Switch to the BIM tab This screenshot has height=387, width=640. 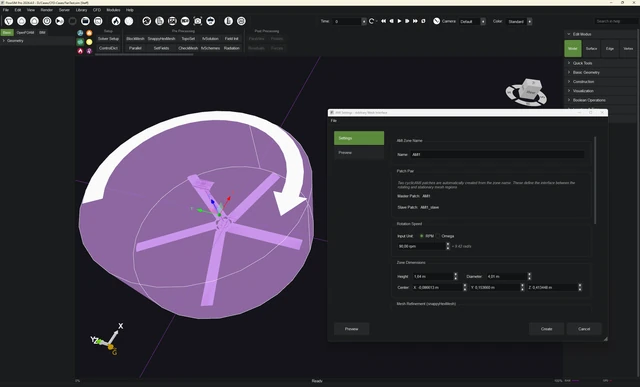42,32
